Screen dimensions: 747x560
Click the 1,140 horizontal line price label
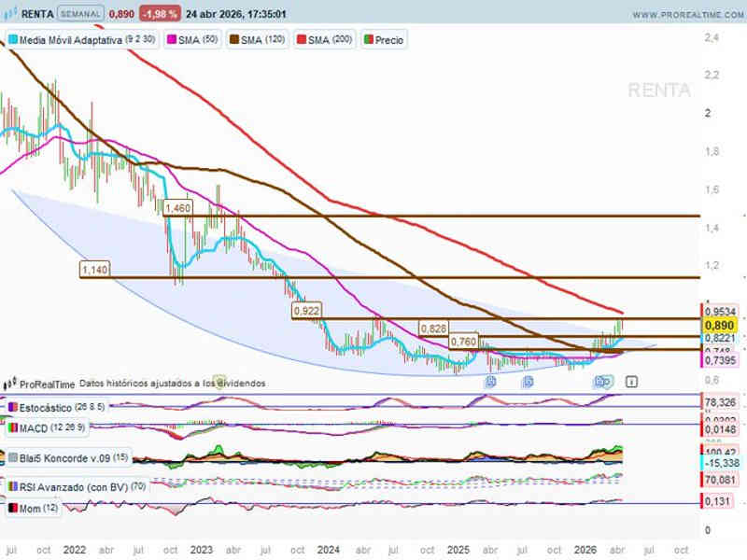pyautogui.click(x=94, y=270)
